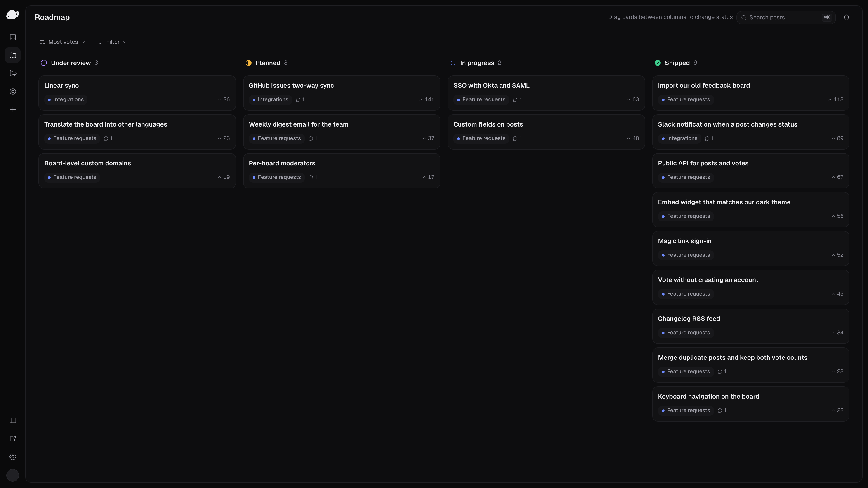The image size is (868, 488).
Task: Click the In progress column header
Action: [477, 63]
